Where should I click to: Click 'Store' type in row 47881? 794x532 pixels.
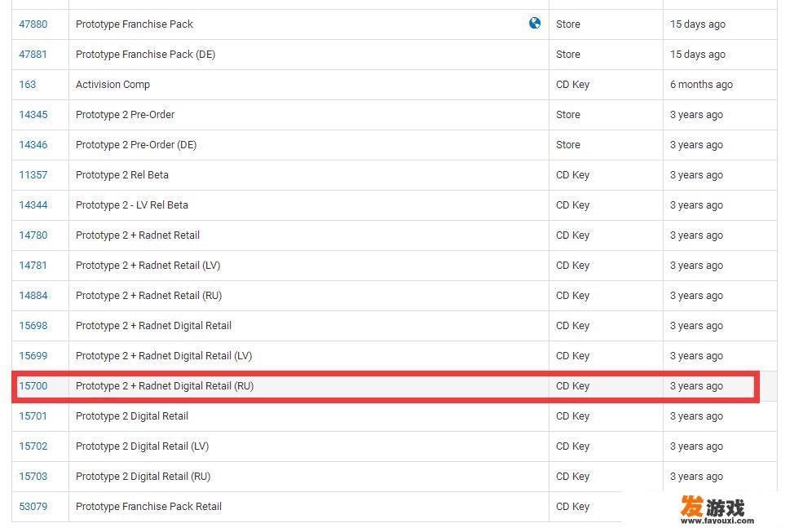coord(568,54)
